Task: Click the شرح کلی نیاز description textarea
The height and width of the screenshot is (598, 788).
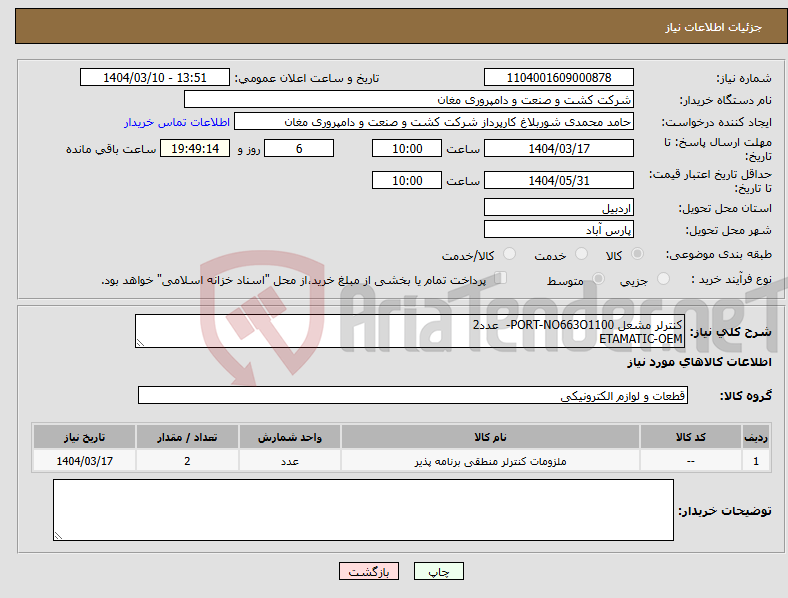Action: point(410,331)
